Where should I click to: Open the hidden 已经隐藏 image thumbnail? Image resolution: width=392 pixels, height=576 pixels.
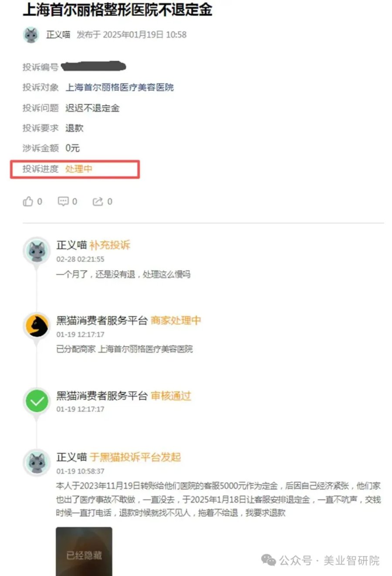point(84,552)
